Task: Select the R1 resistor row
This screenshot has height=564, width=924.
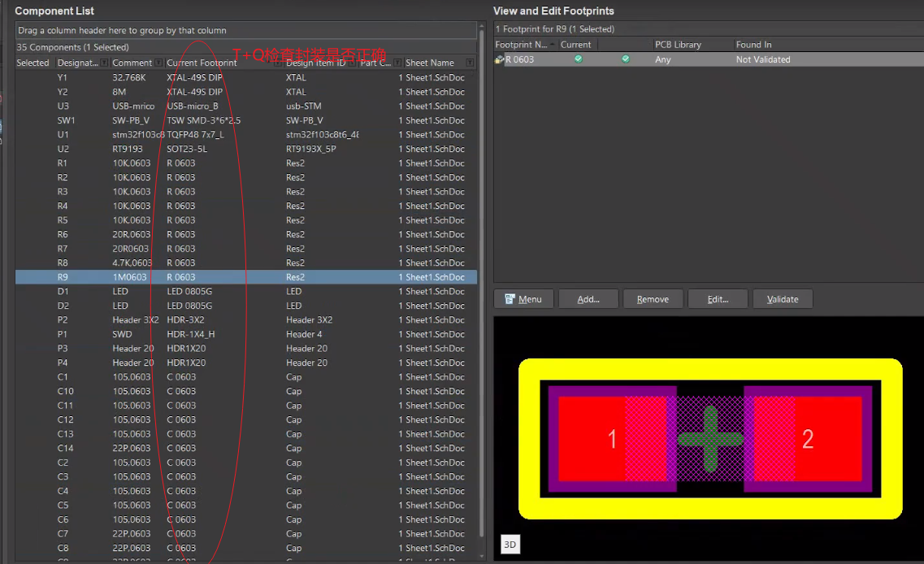Action: tap(245, 163)
